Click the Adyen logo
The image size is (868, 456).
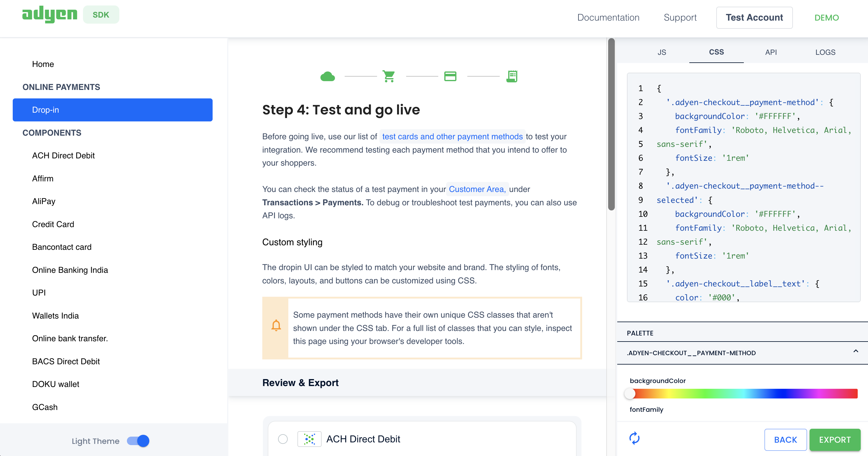(50, 15)
